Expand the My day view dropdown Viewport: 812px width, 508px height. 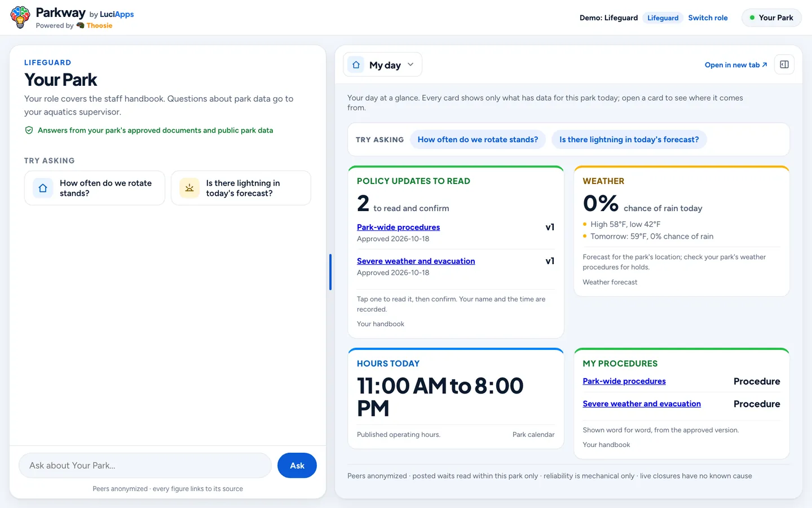[382, 65]
